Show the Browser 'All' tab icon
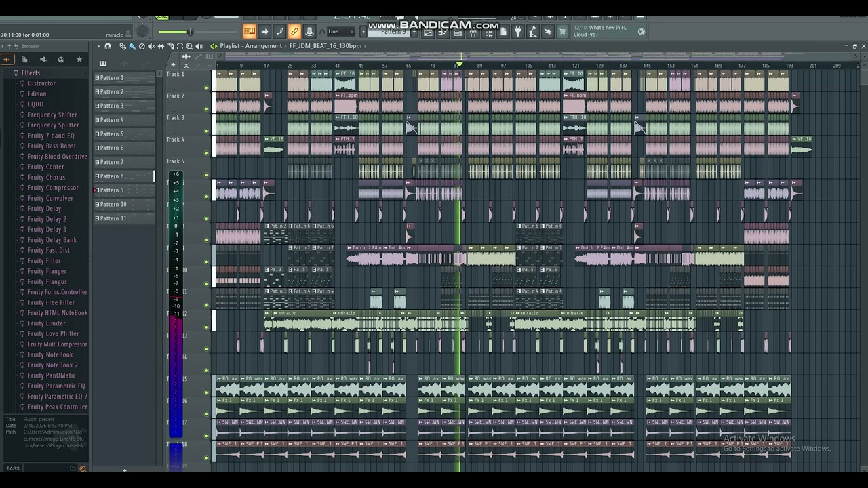Image resolution: width=868 pixels, height=488 pixels. [7, 59]
